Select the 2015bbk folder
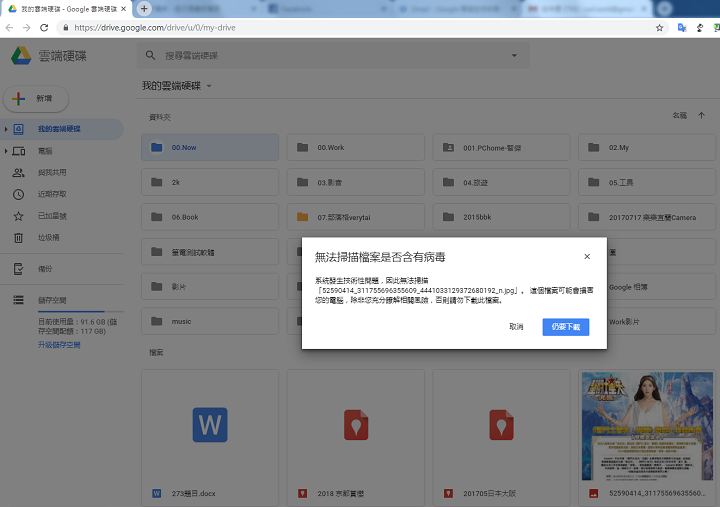The height and width of the screenshot is (507, 720). pos(501,217)
